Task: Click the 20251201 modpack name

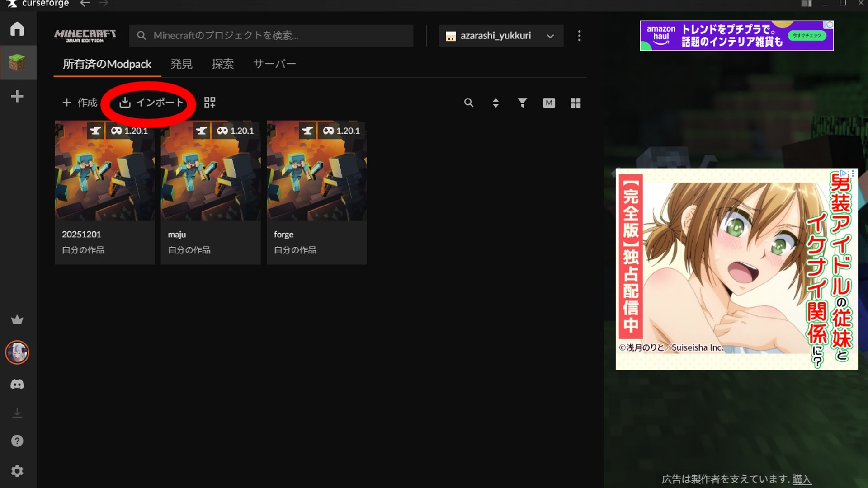Action: click(x=81, y=235)
